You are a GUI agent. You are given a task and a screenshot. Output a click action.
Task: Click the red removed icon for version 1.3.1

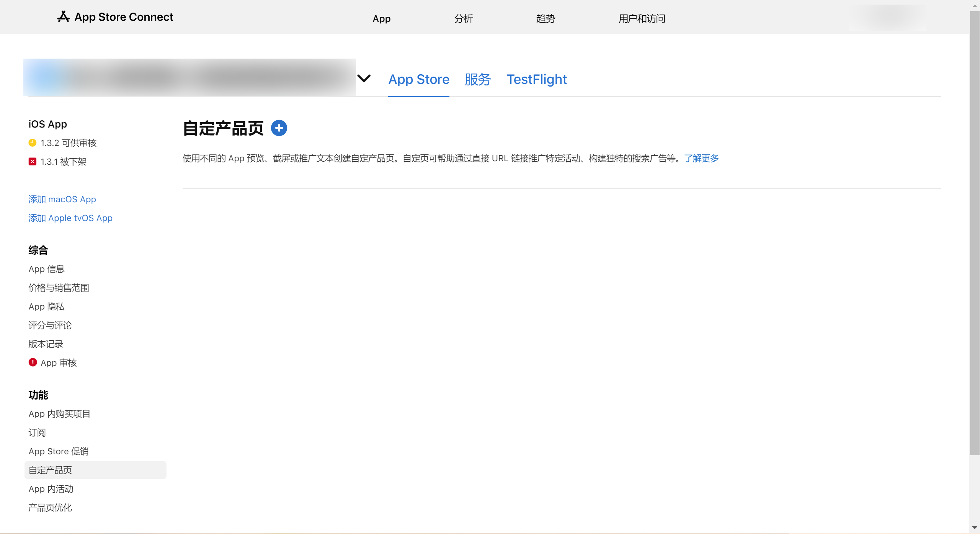pyautogui.click(x=33, y=162)
